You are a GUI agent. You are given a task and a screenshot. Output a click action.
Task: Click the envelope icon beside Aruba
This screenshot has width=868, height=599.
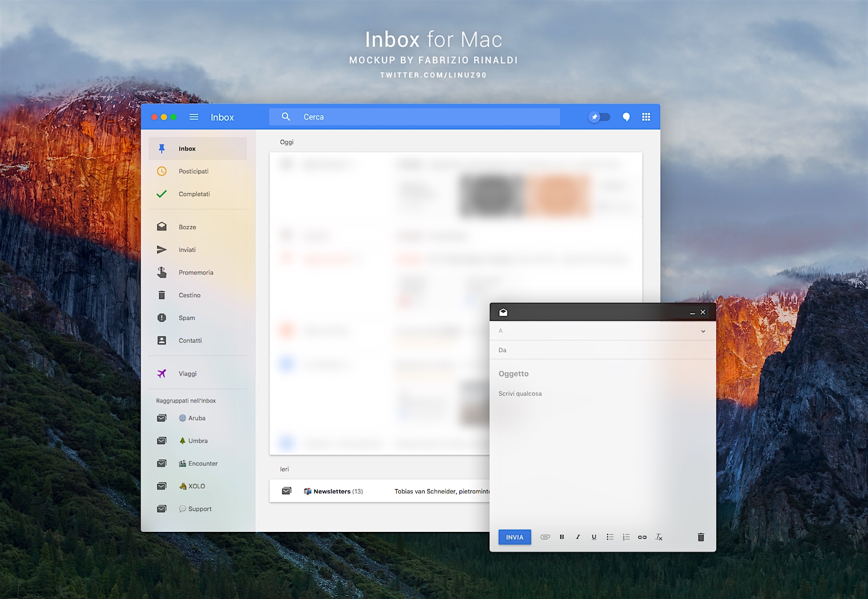click(x=162, y=418)
